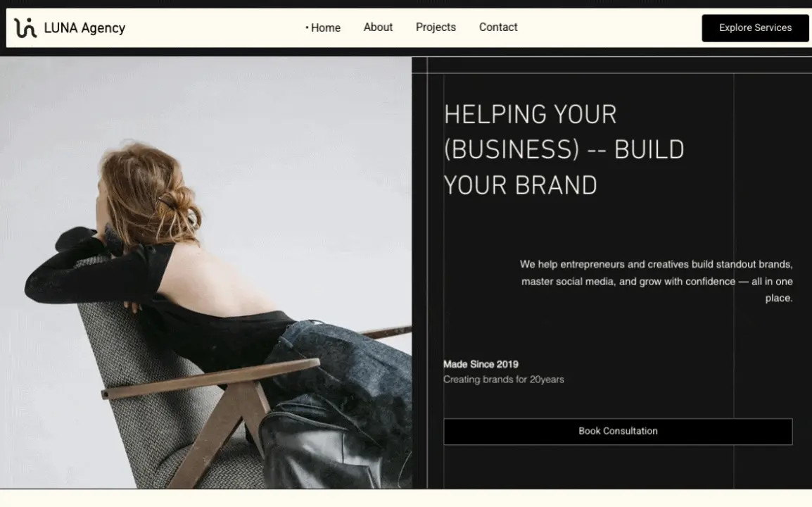This screenshot has width=812, height=507.
Task: Open the Contact page
Action: pos(498,27)
